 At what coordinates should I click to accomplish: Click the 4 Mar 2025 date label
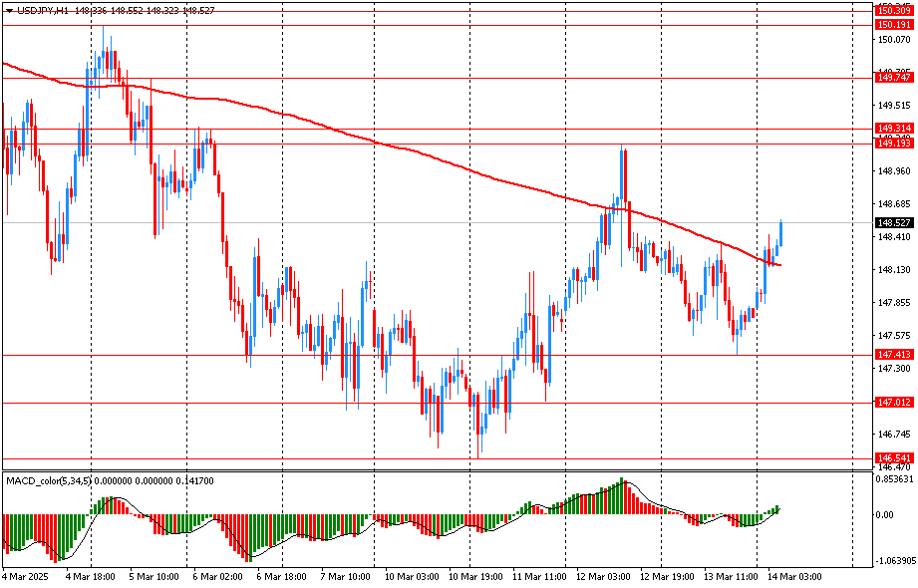26,576
